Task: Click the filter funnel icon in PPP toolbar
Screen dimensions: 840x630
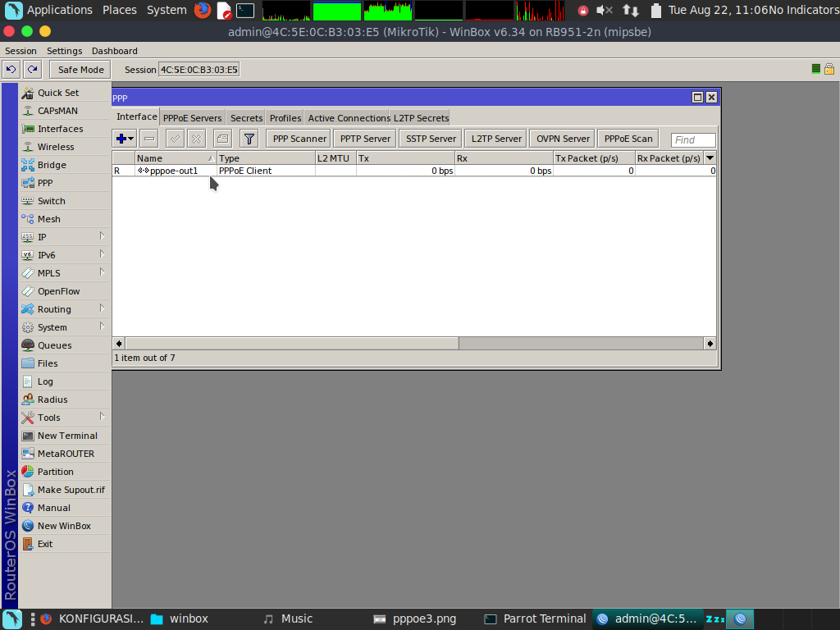Action: (x=249, y=138)
